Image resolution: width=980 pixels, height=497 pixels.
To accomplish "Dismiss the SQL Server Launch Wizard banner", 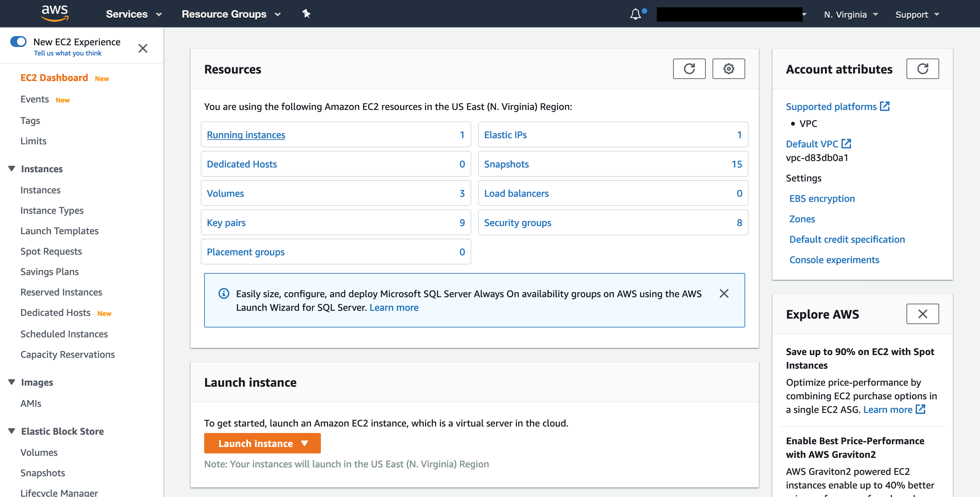I will pos(724,293).
